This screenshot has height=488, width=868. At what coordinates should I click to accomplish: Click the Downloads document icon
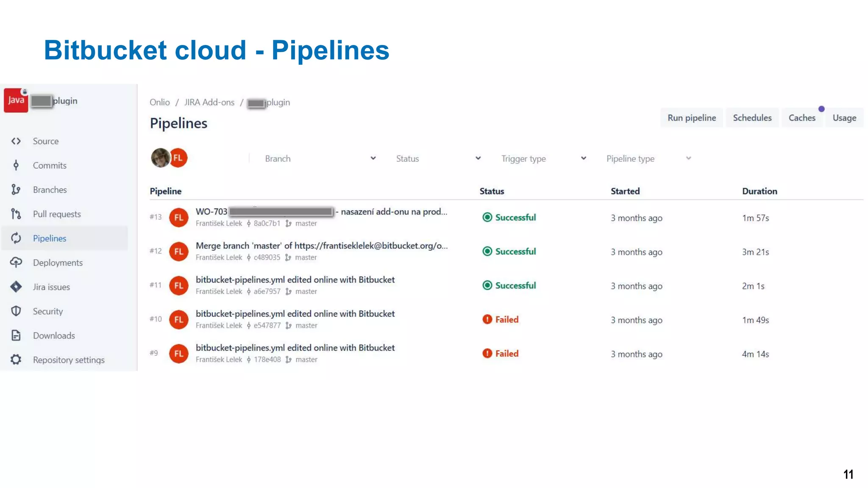(x=16, y=335)
